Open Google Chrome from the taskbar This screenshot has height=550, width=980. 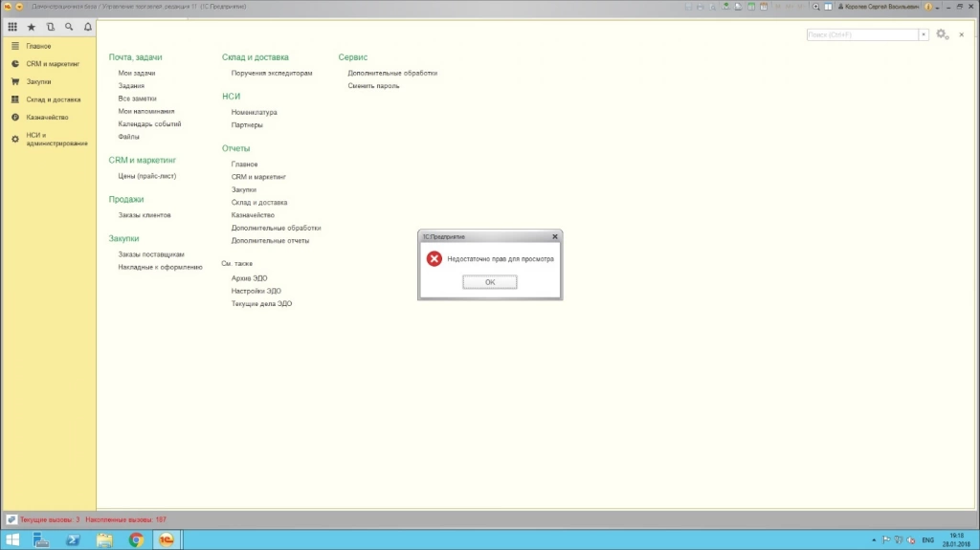[x=136, y=539]
